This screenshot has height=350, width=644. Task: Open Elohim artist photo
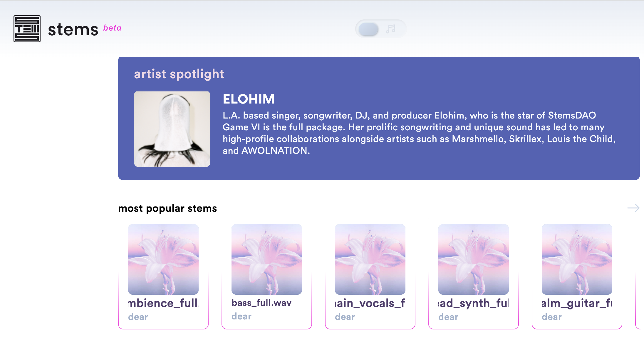click(172, 129)
